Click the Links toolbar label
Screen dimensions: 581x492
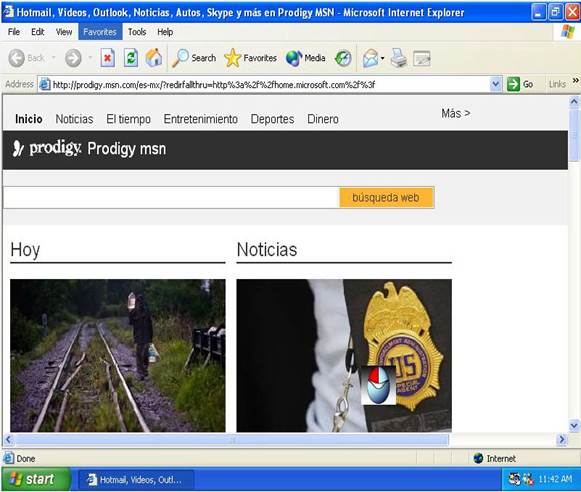pos(557,84)
